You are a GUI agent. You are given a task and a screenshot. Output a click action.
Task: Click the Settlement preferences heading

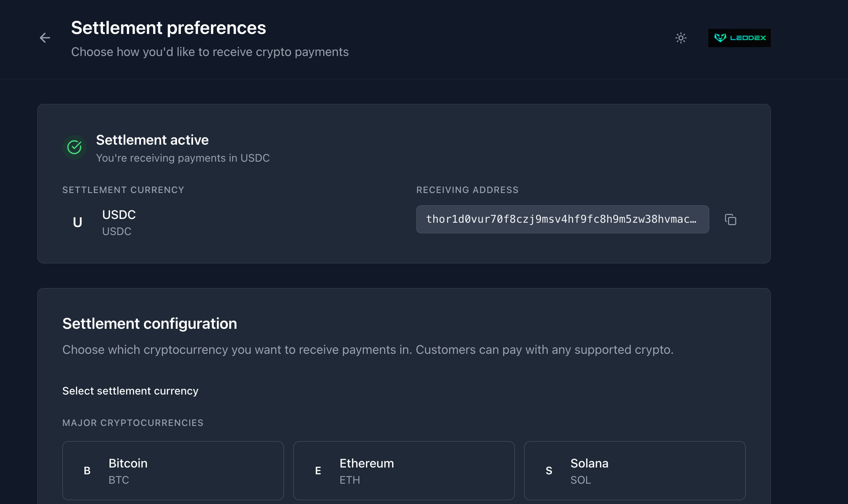168,28
